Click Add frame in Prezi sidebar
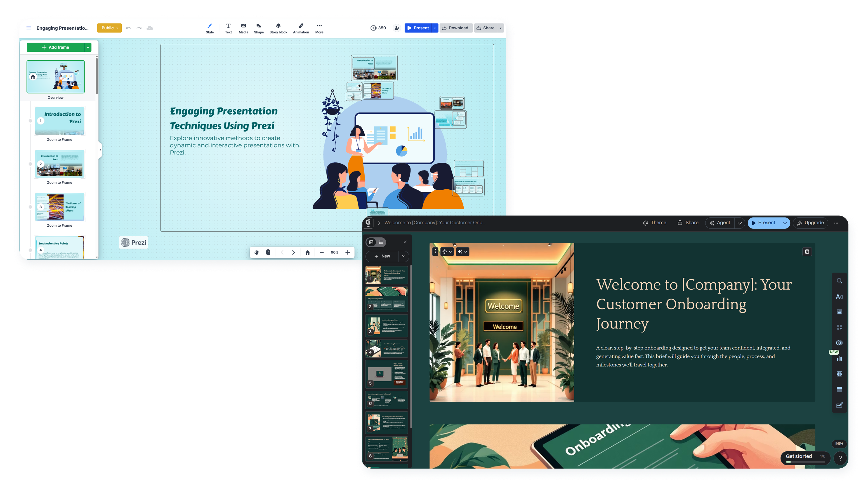This screenshot has height=488, width=868. (56, 47)
